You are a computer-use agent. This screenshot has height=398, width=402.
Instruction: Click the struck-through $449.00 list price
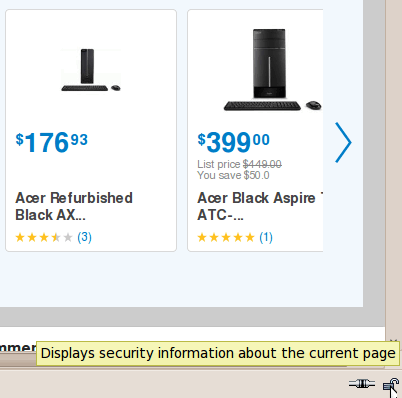[x=262, y=164]
